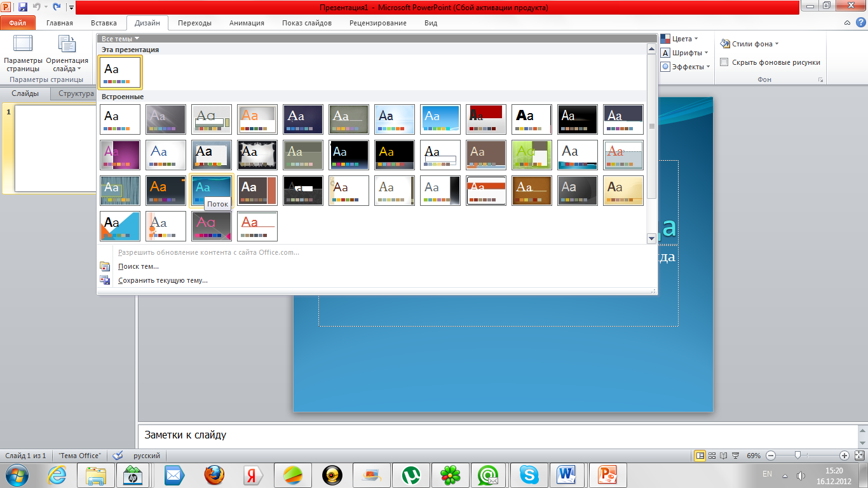This screenshot has width=868, height=488.
Task: Toggle Скрыть фоновые рисунки checkbox
Action: [x=724, y=62]
